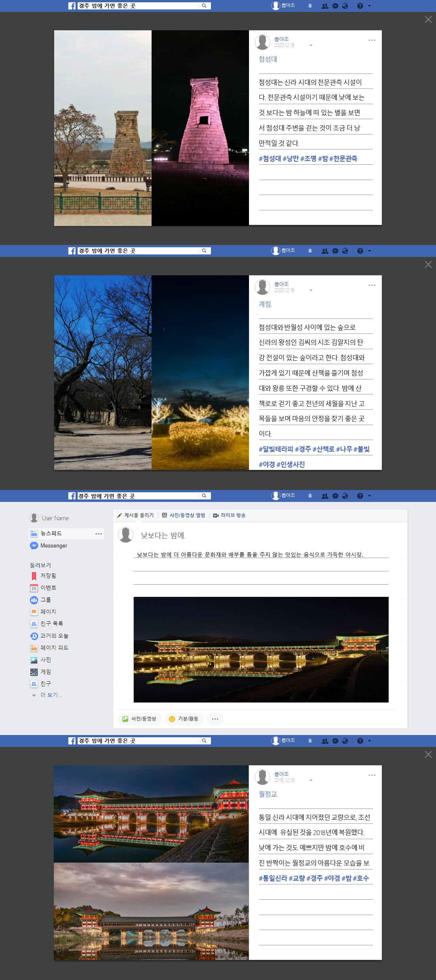
Task: Open date dropdown arrow on 첨성대 post
Action: click(x=311, y=46)
